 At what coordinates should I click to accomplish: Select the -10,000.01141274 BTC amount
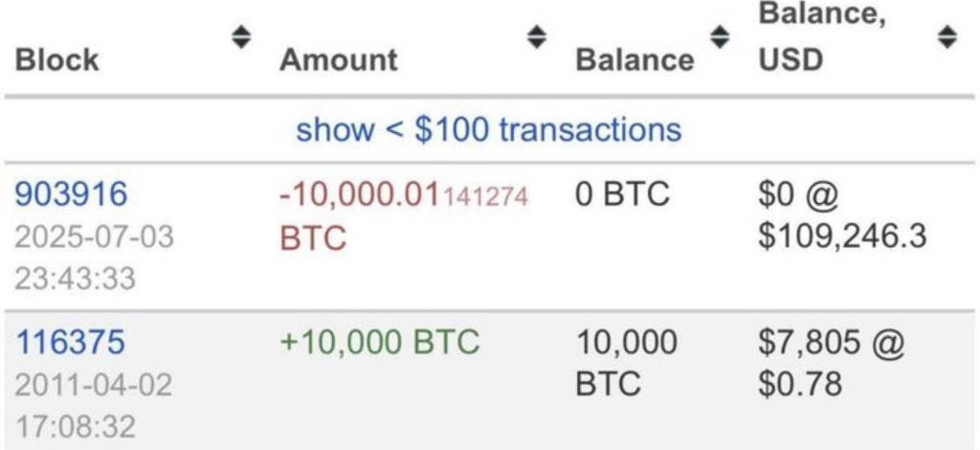coord(403,196)
